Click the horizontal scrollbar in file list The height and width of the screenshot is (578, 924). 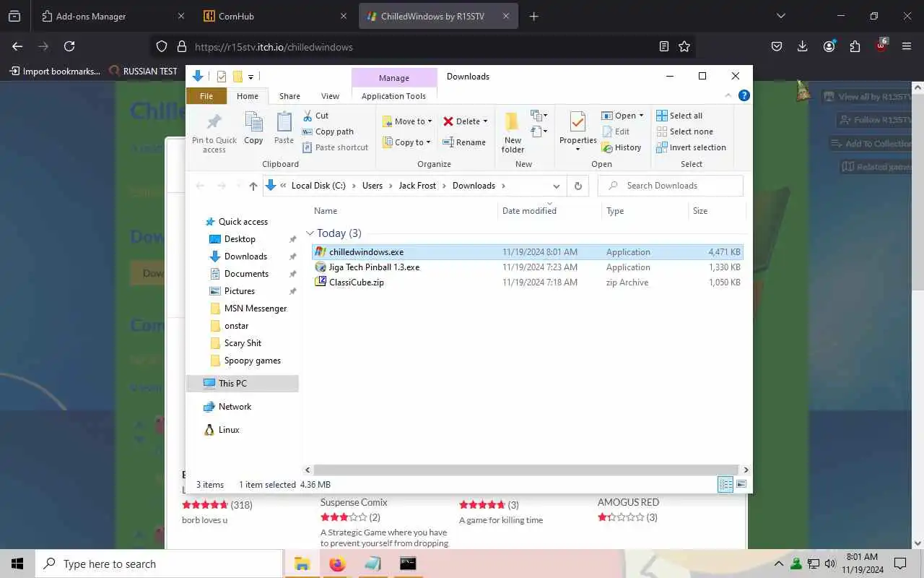(527, 470)
